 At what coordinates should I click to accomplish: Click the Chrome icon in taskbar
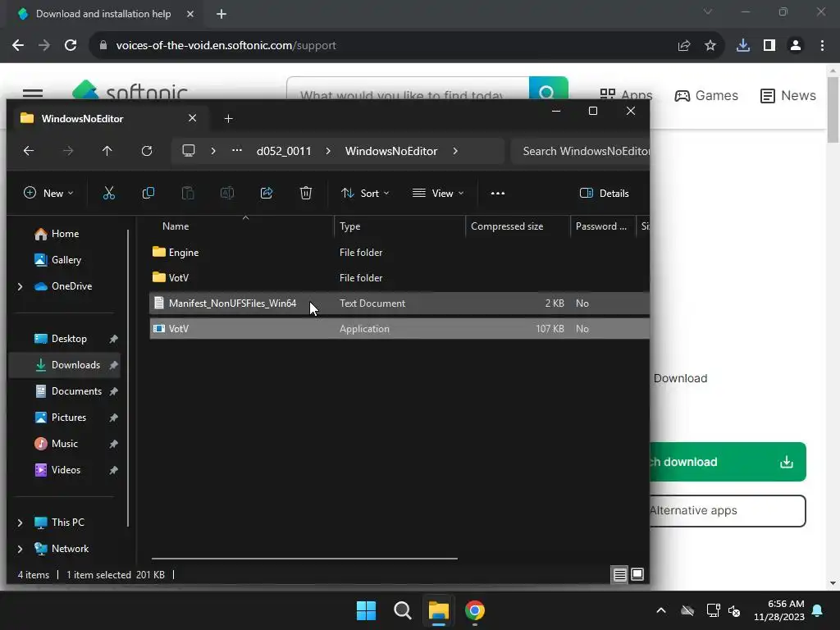coord(475,610)
